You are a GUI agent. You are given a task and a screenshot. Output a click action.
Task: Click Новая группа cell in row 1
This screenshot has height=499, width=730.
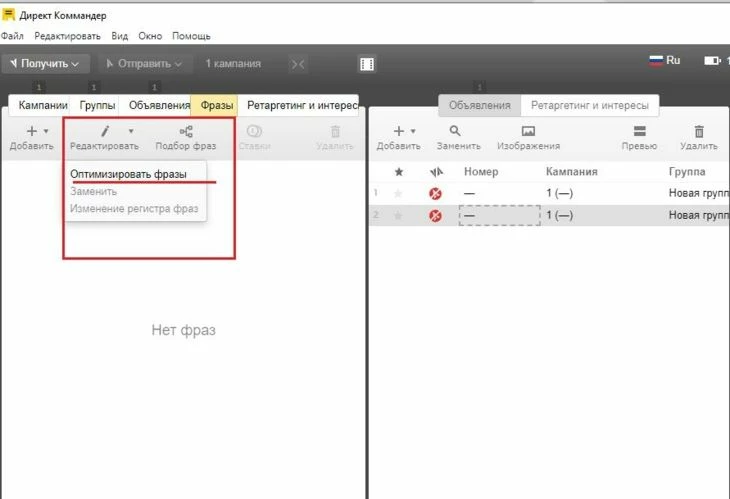tap(699, 193)
